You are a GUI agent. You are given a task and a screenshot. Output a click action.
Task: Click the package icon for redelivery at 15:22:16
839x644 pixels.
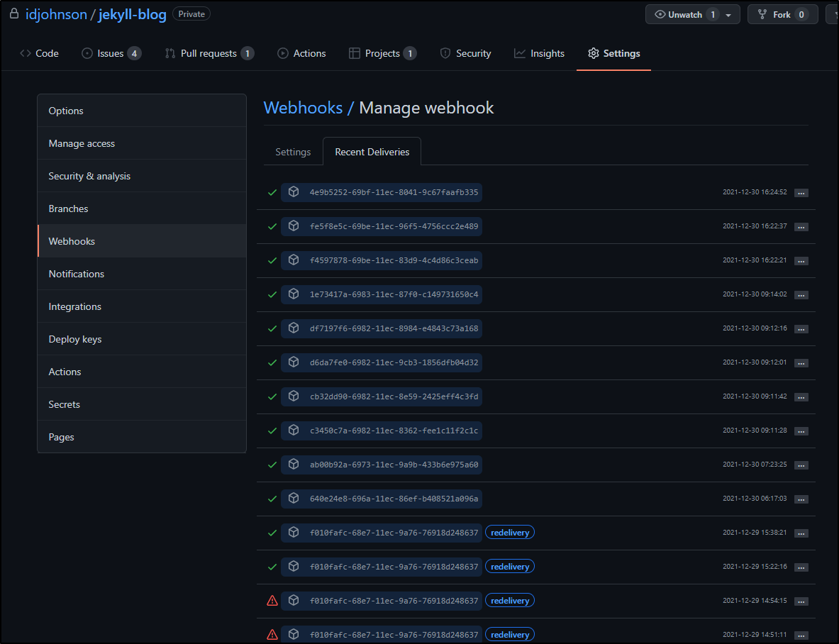(294, 567)
